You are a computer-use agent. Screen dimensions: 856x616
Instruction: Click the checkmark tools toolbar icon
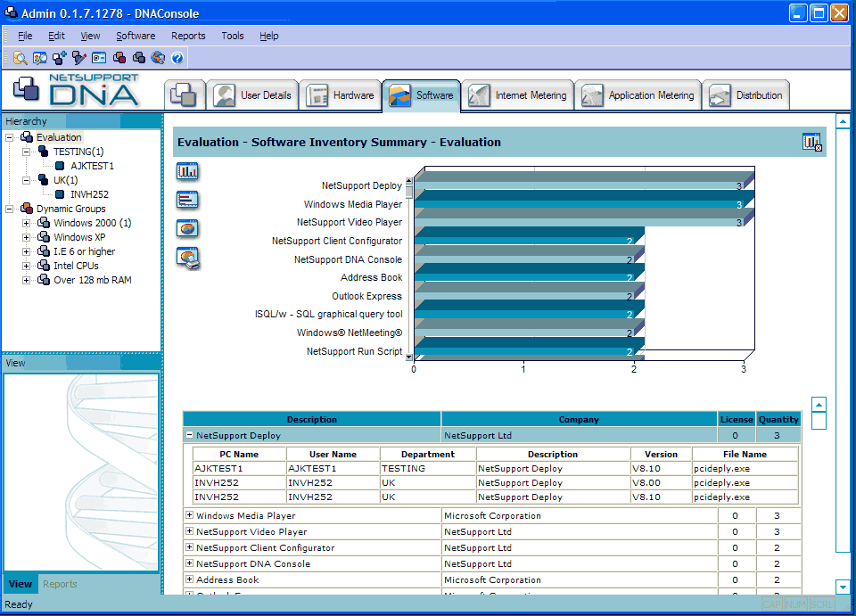click(79, 58)
